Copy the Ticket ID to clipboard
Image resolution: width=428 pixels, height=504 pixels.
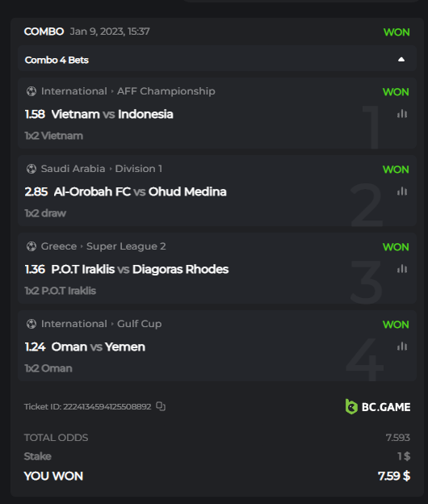point(161,406)
